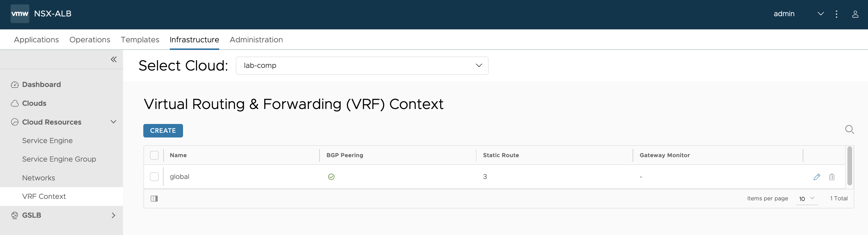Click the admin username text
Viewport: 868px width, 235px height.
coord(784,14)
